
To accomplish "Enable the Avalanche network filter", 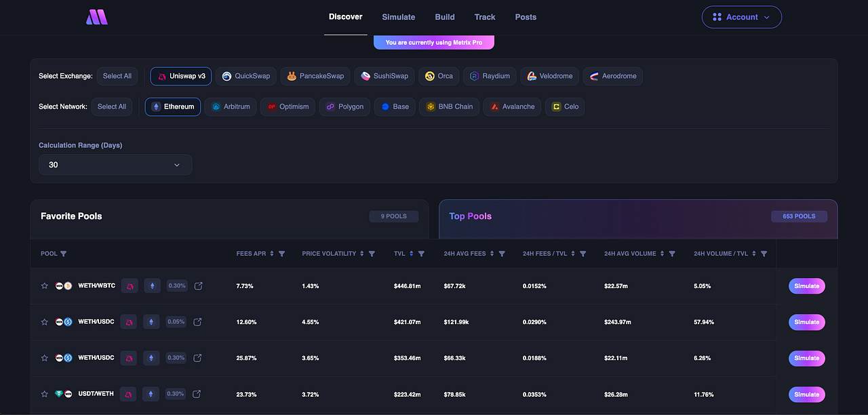I will point(512,106).
